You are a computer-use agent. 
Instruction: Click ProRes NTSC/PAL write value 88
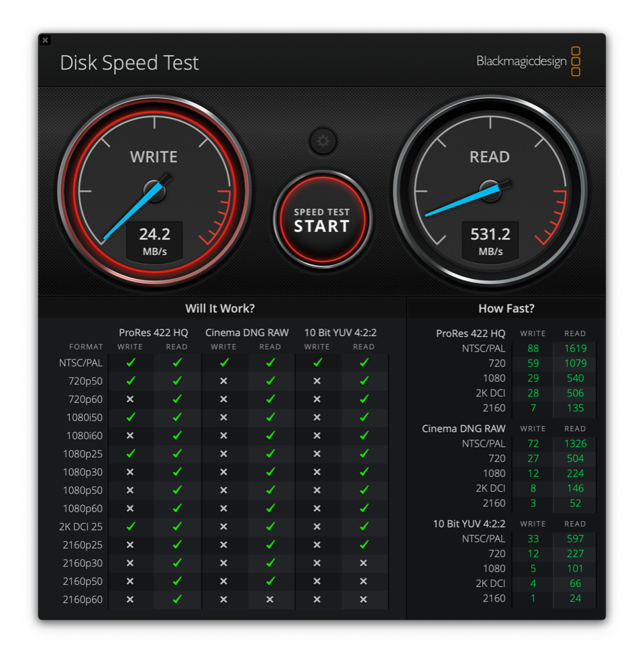(533, 349)
